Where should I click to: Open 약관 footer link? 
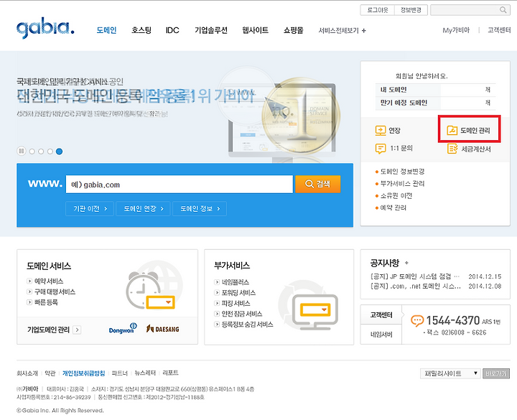pyautogui.click(x=50, y=373)
